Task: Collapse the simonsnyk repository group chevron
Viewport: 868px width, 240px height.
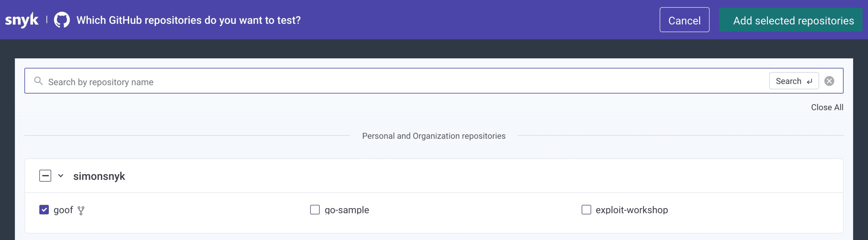Action: [x=61, y=176]
